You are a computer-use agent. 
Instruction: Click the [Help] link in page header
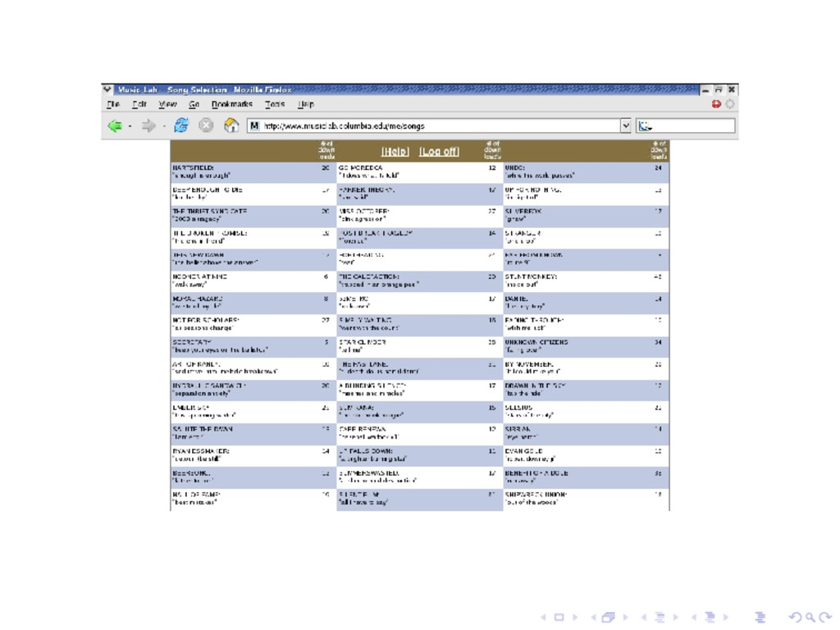[395, 152]
